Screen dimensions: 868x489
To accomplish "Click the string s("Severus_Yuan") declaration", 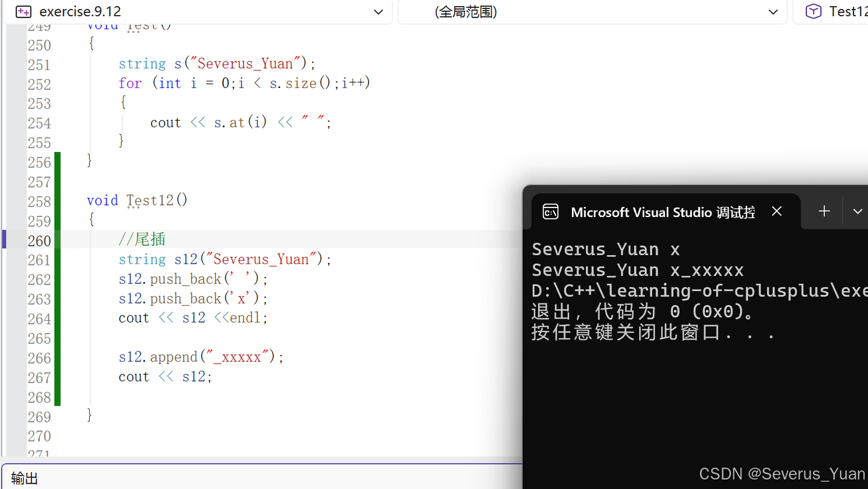I will 217,63.
